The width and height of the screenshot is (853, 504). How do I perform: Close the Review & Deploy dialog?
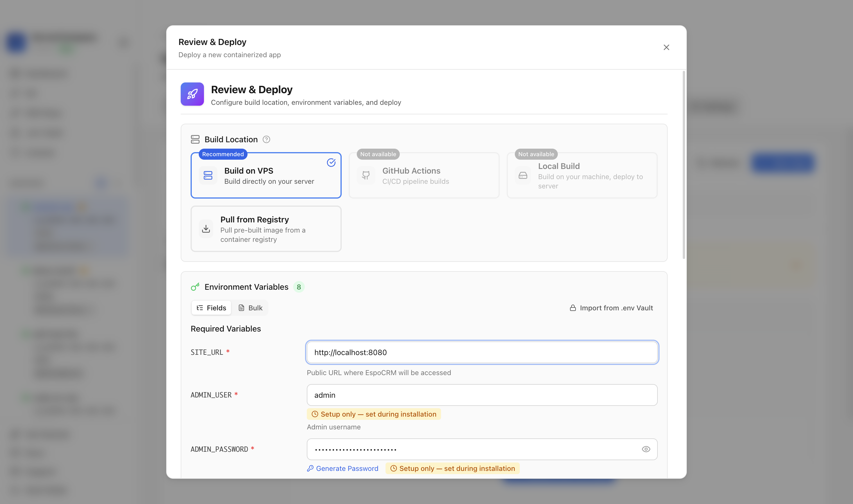(x=666, y=47)
